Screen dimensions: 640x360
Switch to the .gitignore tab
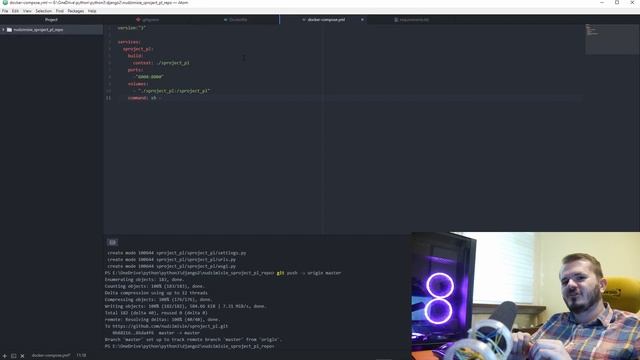tap(147, 20)
